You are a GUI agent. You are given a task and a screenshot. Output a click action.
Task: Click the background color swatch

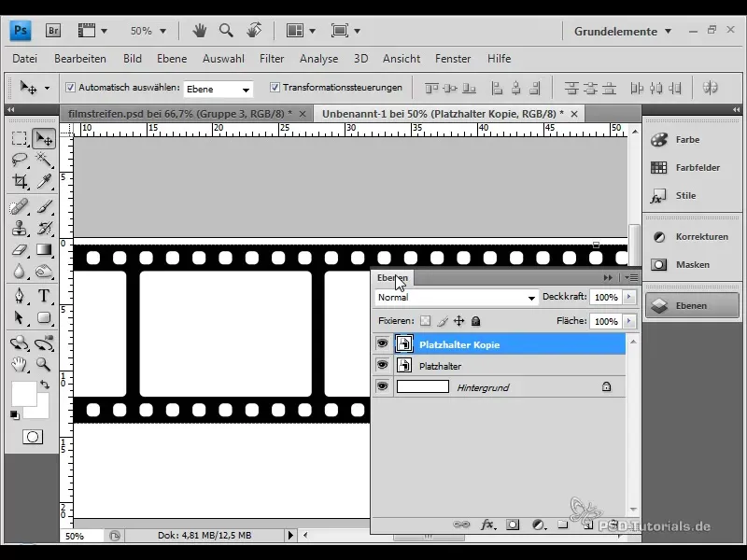click(40, 411)
